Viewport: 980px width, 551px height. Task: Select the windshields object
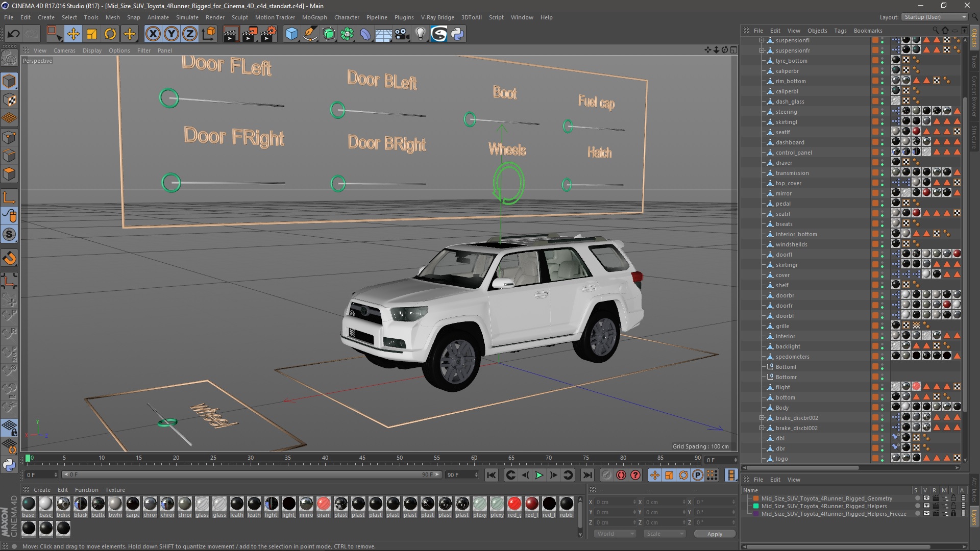(x=792, y=244)
